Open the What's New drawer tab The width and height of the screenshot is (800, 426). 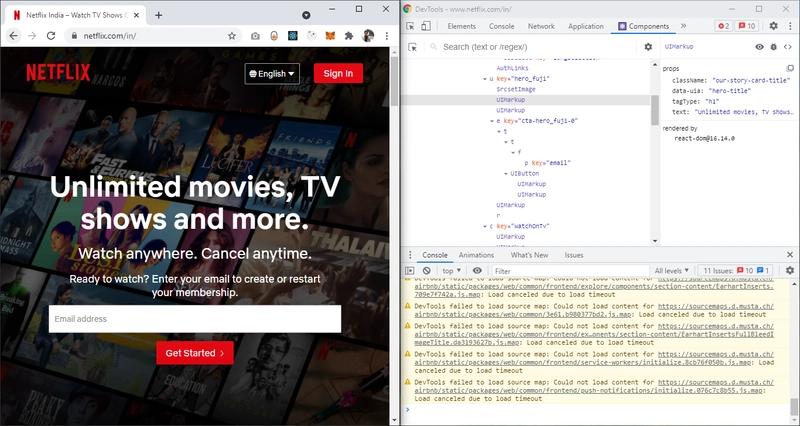pyautogui.click(x=529, y=255)
